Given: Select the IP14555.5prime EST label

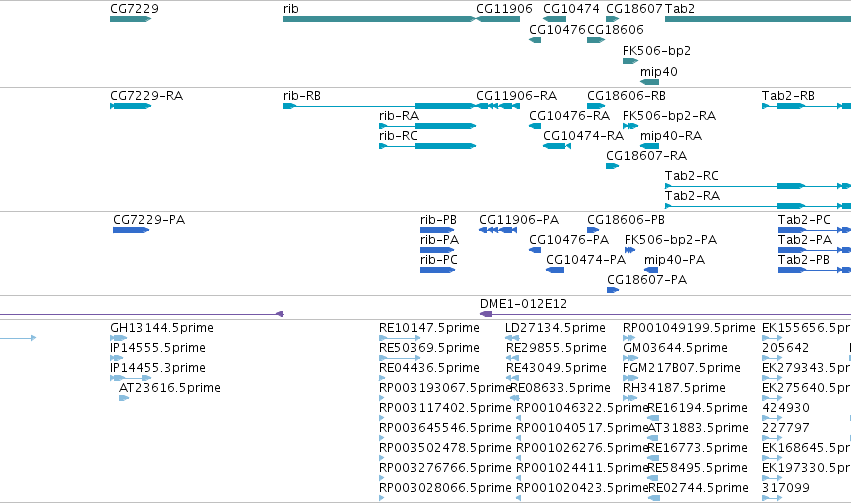Looking at the screenshot, I should [x=158, y=348].
